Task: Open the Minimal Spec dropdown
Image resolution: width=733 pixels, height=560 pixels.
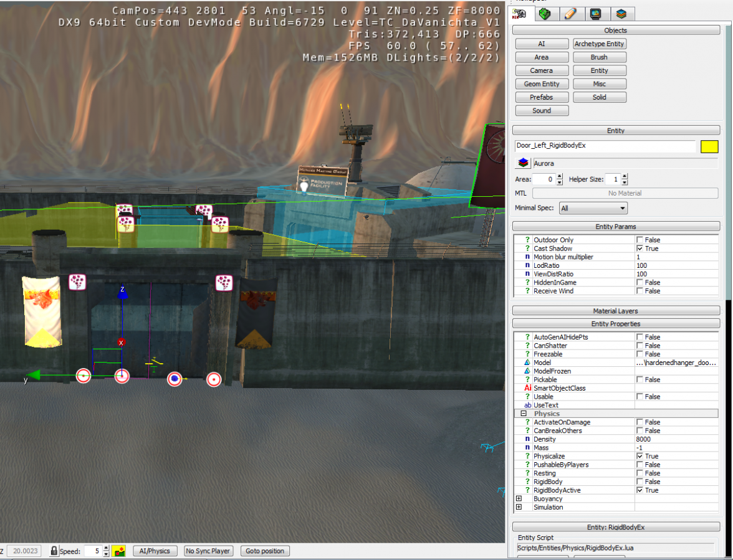Action: (593, 208)
